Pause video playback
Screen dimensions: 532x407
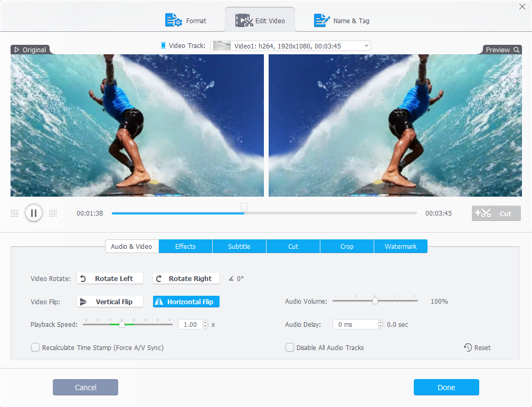click(34, 213)
